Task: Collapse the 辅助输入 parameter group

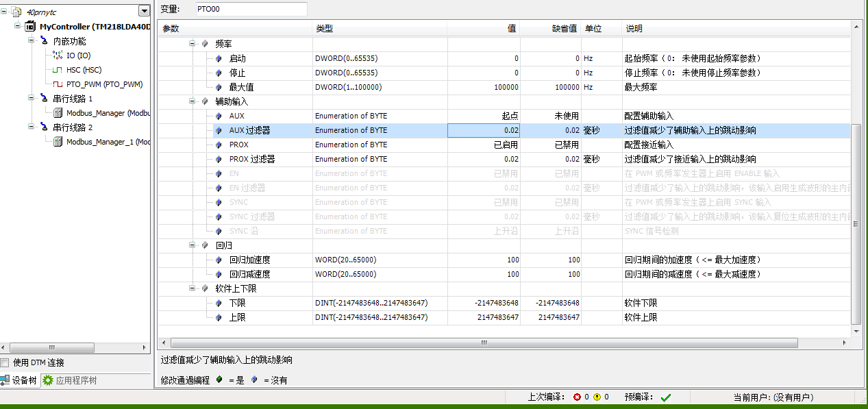Action: (x=193, y=101)
